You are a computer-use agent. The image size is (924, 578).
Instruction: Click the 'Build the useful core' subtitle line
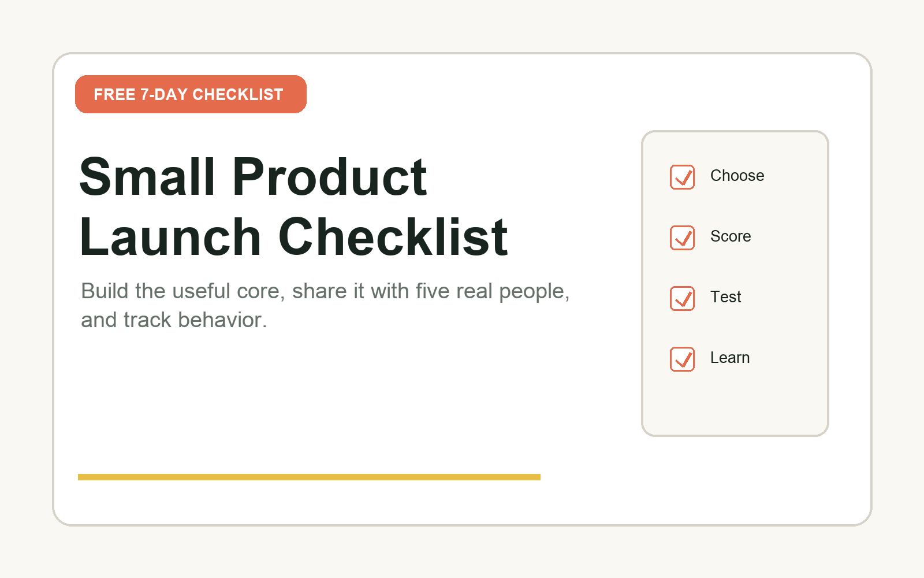coord(325,291)
